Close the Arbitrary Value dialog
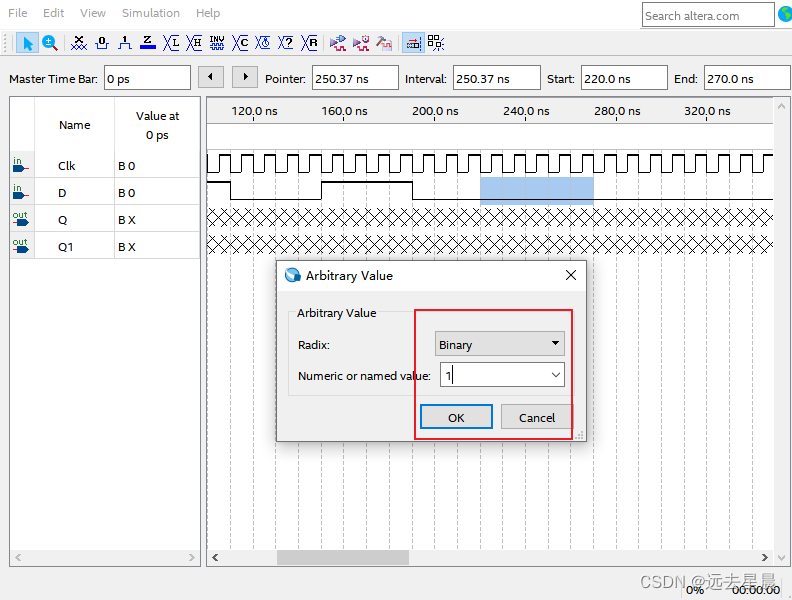Screen dimensions: 792x600 [x=571, y=275]
